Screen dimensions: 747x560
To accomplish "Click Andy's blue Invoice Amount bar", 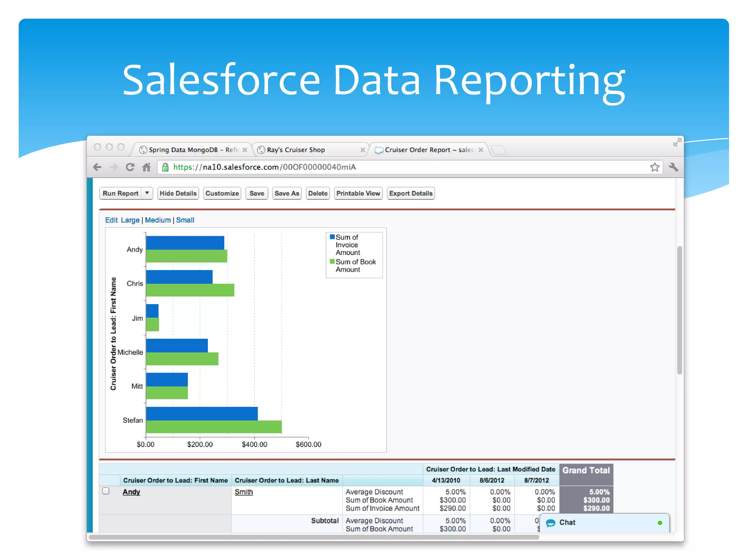I will (x=185, y=243).
